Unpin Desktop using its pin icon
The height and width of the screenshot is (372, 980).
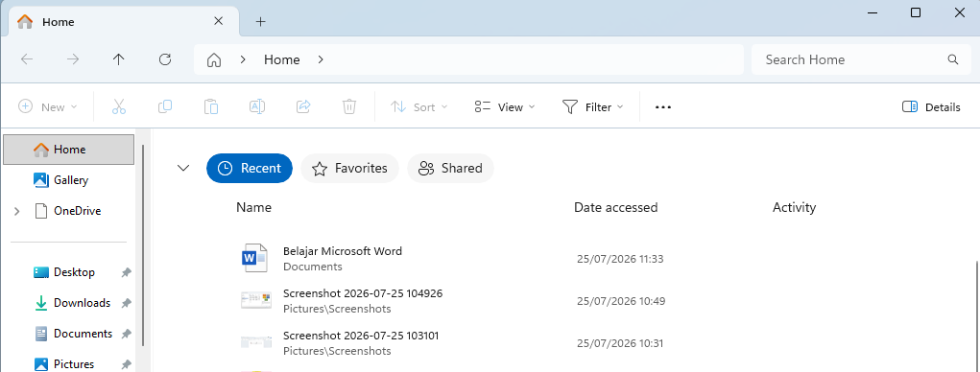tap(127, 272)
